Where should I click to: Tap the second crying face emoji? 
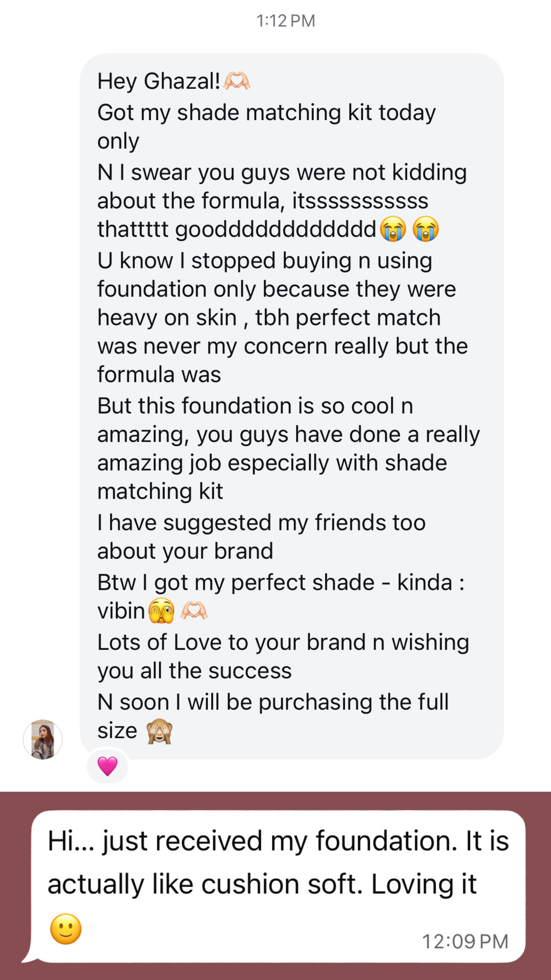click(425, 229)
